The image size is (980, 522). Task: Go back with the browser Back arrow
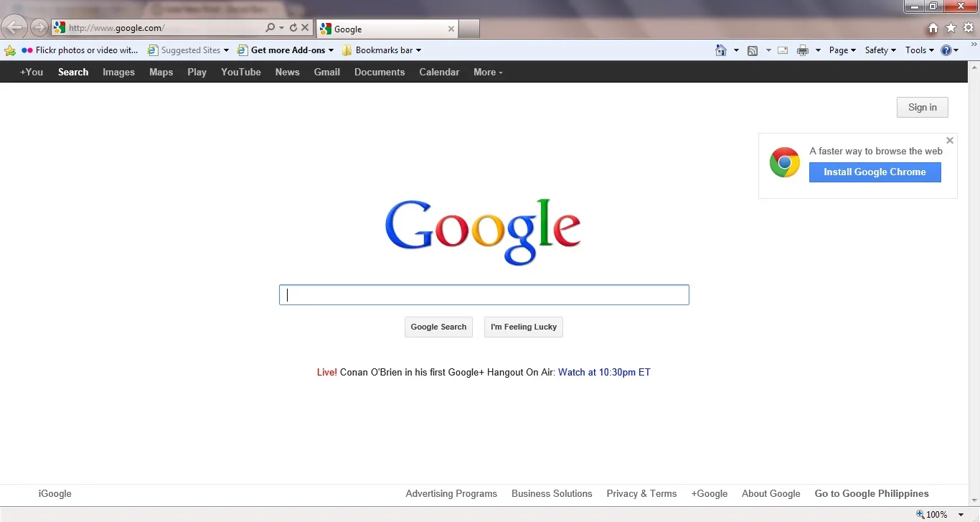point(14,28)
